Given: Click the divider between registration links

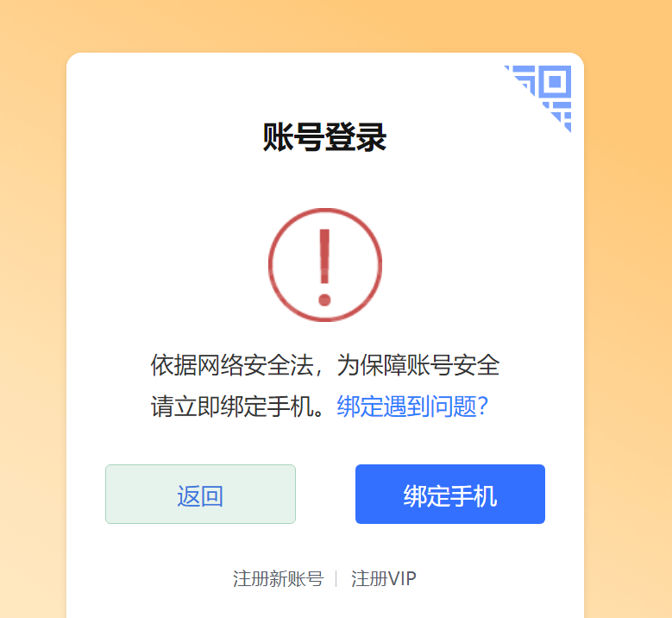Looking at the screenshot, I should click(x=336, y=579).
